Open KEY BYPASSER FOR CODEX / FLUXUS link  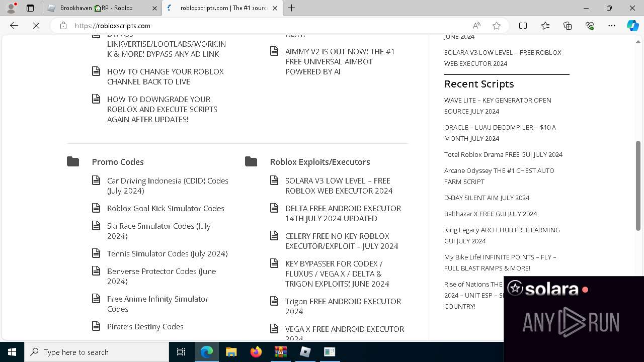pyautogui.click(x=337, y=274)
